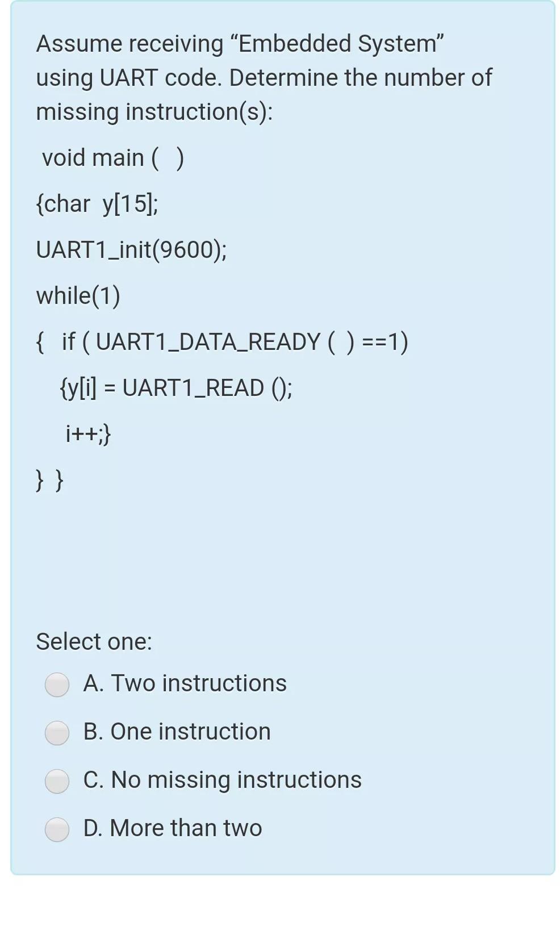Click the 'C. No missing instructions' answer label
The height and width of the screenshot is (948, 560).
(221, 780)
